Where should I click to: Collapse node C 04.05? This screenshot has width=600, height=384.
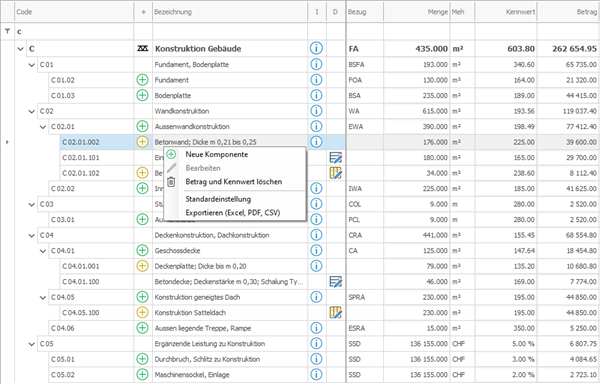pyautogui.click(x=43, y=297)
